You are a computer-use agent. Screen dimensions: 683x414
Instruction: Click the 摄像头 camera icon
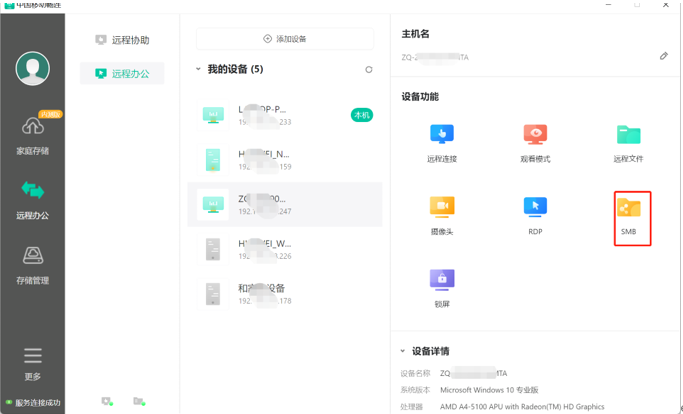pos(441,208)
